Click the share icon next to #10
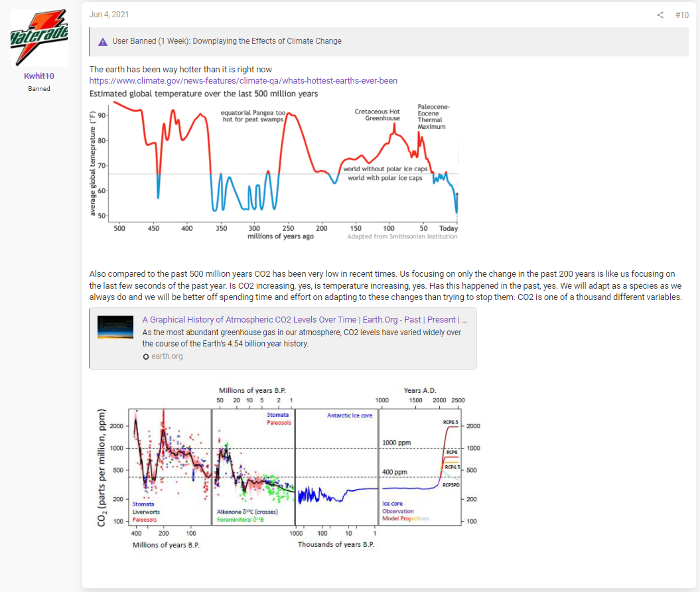This screenshot has width=700, height=592. point(660,15)
